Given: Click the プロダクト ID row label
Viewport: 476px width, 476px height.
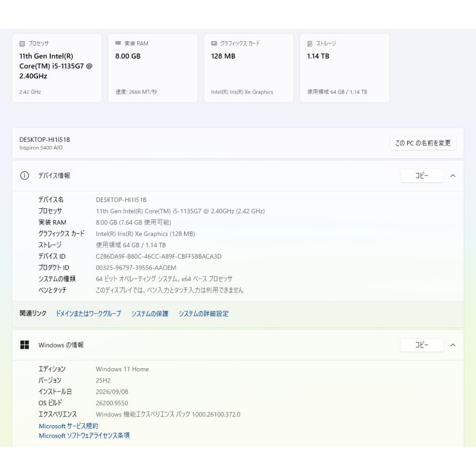Looking at the screenshot, I should pyautogui.click(x=54, y=268).
